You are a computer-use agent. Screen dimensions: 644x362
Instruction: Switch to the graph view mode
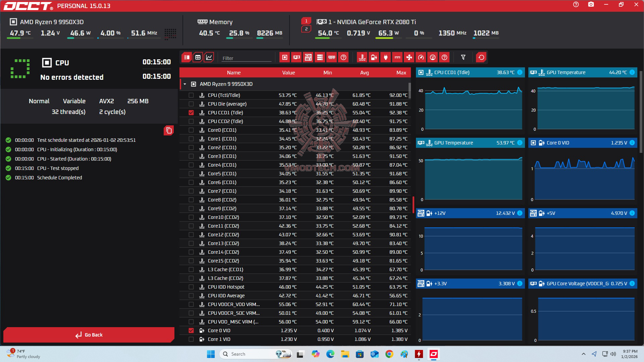209,57
